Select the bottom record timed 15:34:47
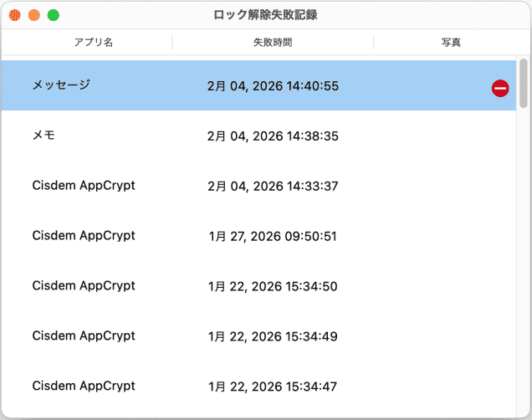The width and height of the screenshot is (532, 420). [x=273, y=387]
